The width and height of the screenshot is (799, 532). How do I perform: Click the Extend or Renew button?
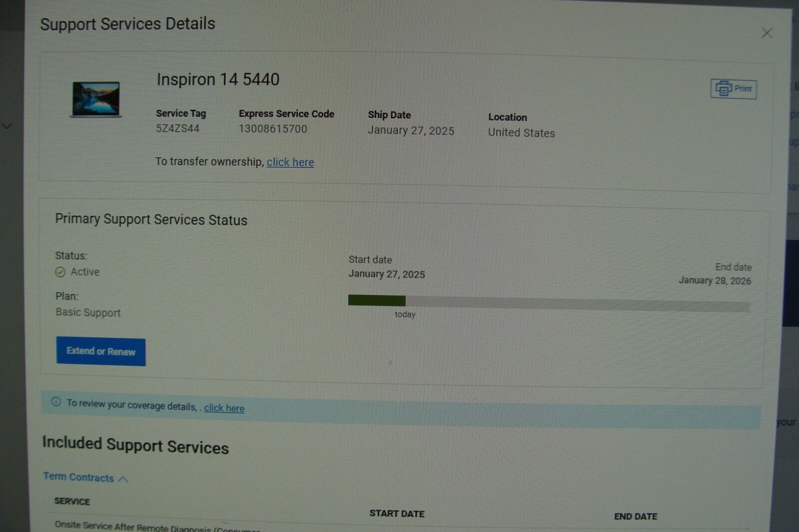[100, 352]
